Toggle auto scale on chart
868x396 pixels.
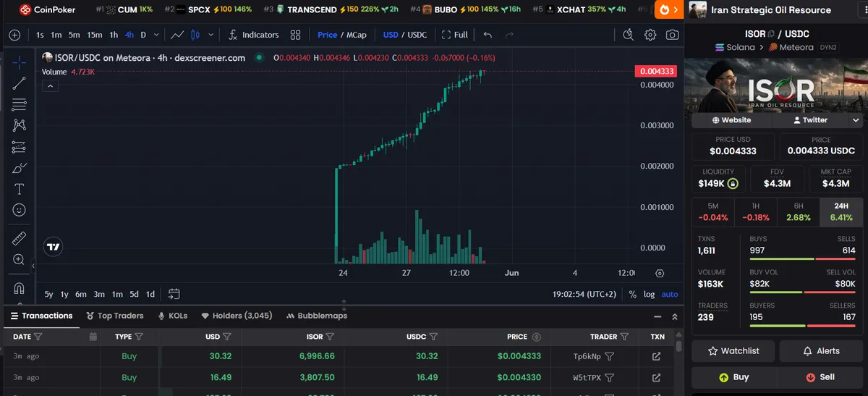670,294
